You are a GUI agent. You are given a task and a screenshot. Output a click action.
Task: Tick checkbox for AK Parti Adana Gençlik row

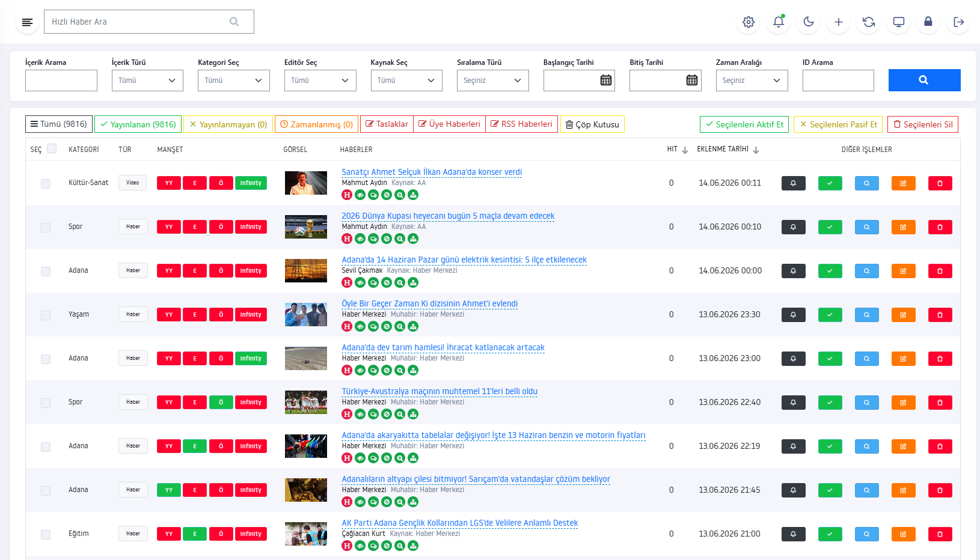coord(46,535)
